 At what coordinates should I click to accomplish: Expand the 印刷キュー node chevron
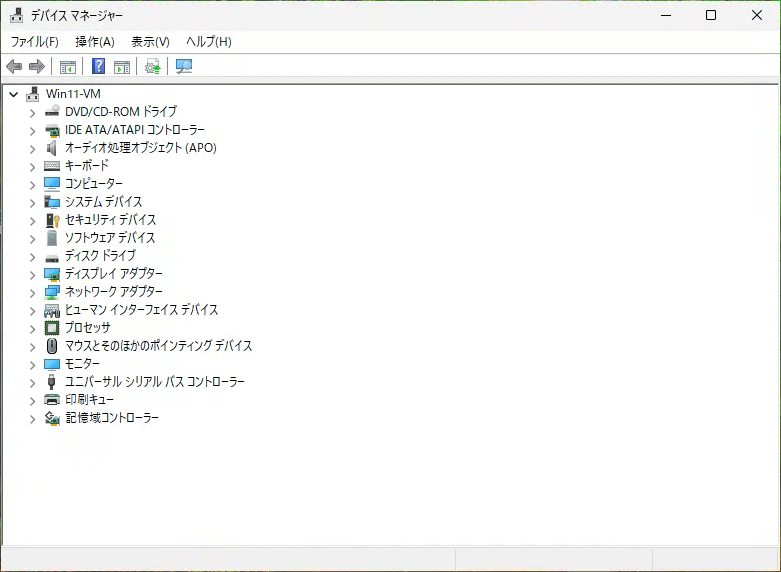click(32, 401)
